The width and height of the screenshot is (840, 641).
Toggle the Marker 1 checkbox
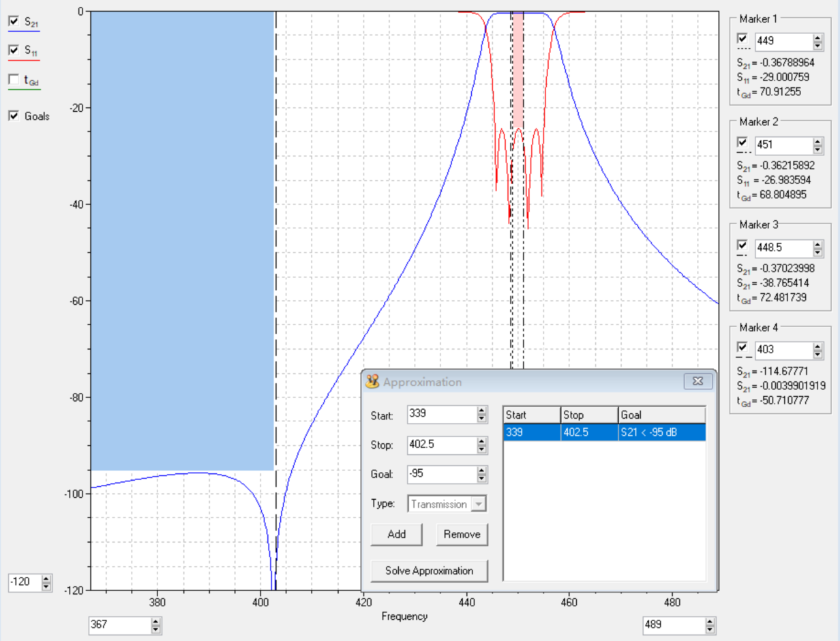(x=742, y=40)
